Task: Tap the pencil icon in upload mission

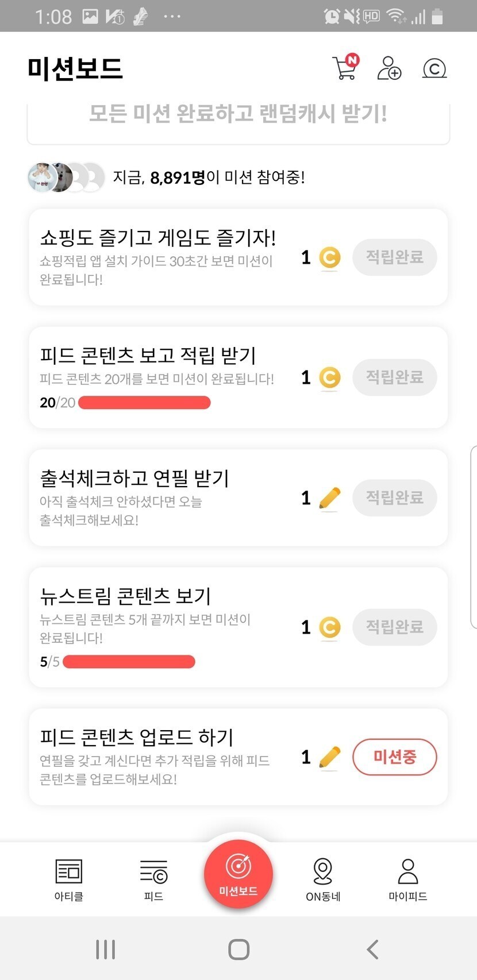Action: pyautogui.click(x=329, y=757)
